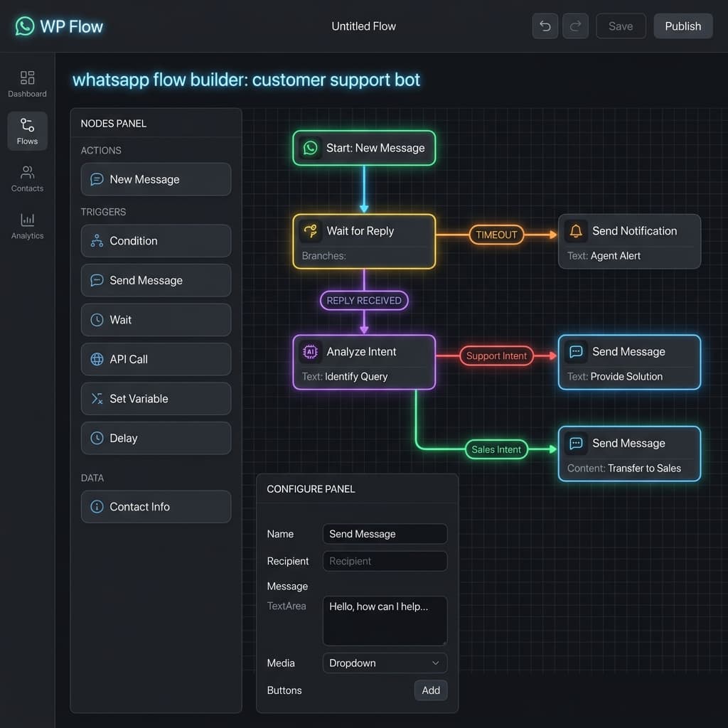The width and height of the screenshot is (728, 728).
Task: Select the New Message node chat icon
Action: (97, 179)
